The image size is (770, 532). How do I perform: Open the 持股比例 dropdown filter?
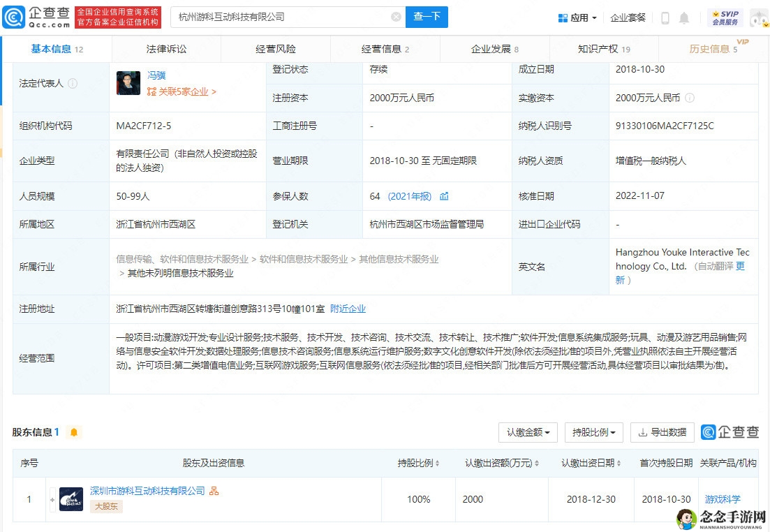click(x=593, y=432)
